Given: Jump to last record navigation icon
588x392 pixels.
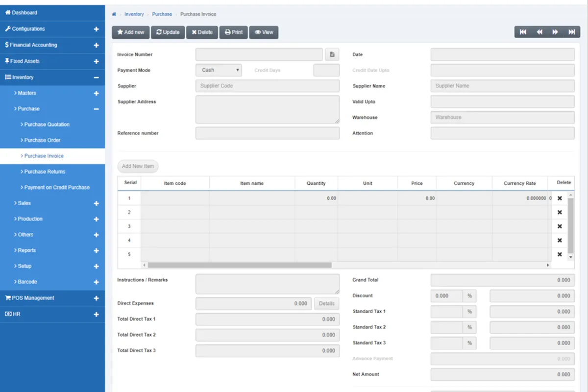Looking at the screenshot, I should (x=571, y=32).
